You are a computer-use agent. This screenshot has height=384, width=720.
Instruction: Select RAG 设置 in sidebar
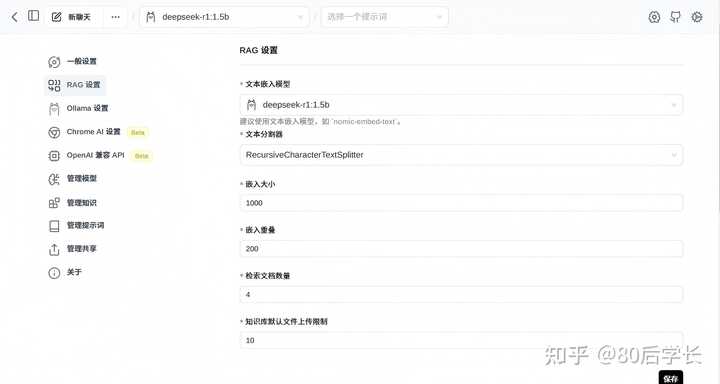74,85
